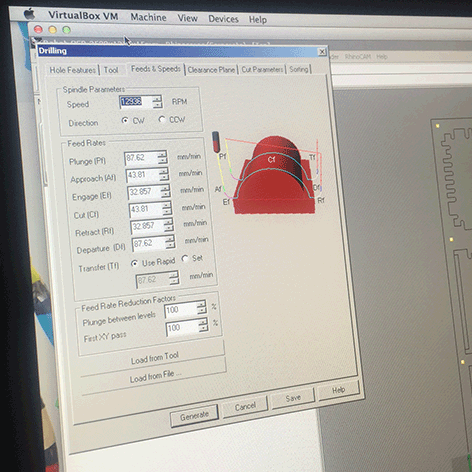Click the Approach (Af) feed rate field
The width and height of the screenshot is (472, 472).
tap(143, 175)
